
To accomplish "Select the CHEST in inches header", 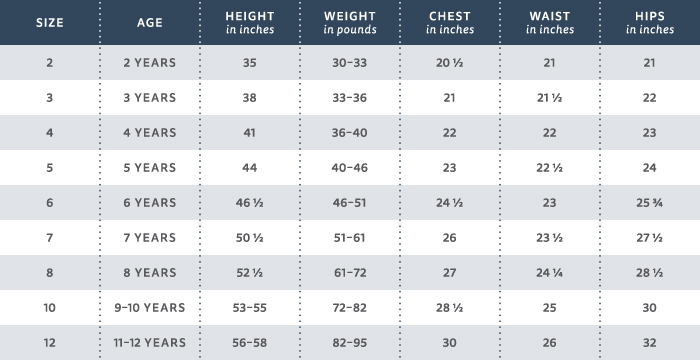I will [x=450, y=23].
